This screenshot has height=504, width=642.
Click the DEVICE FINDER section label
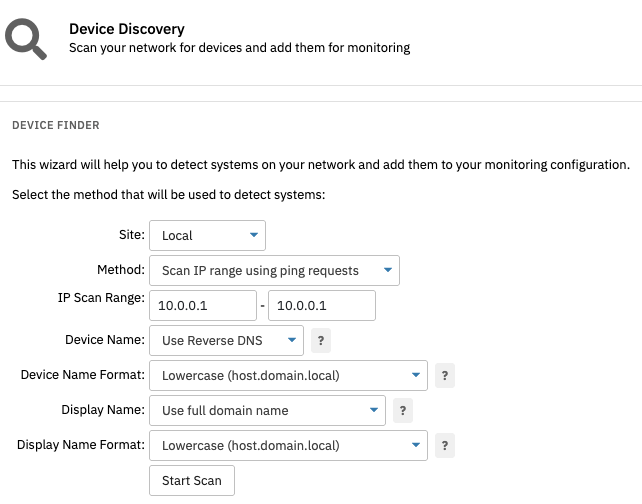pyautogui.click(x=56, y=125)
